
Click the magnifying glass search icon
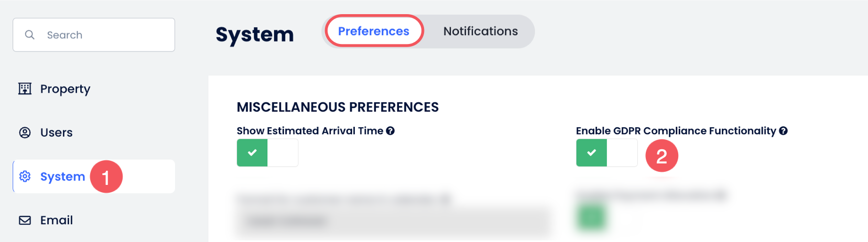(30, 35)
